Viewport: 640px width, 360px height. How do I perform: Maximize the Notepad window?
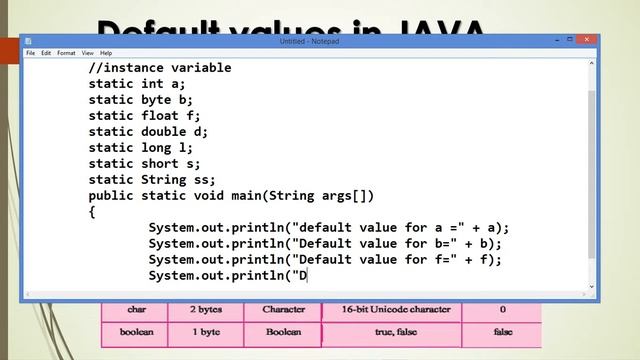point(570,40)
